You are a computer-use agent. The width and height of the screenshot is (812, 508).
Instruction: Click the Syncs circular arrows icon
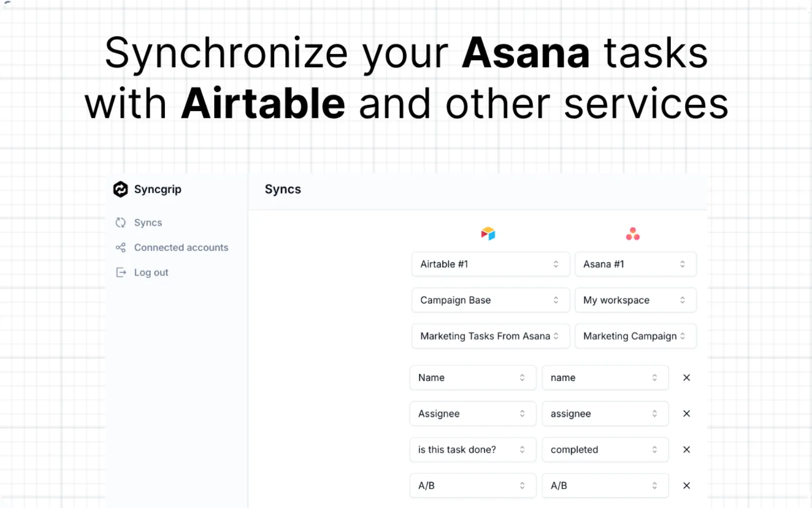click(120, 223)
